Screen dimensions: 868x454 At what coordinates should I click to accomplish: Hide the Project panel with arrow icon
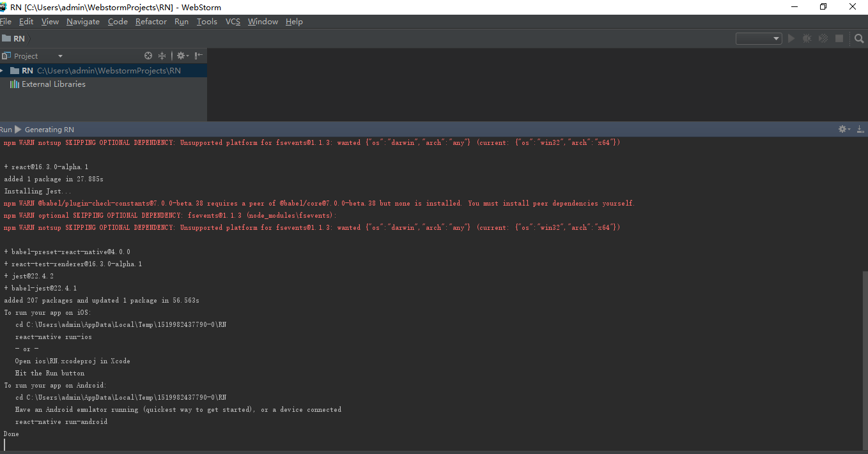[x=199, y=56]
